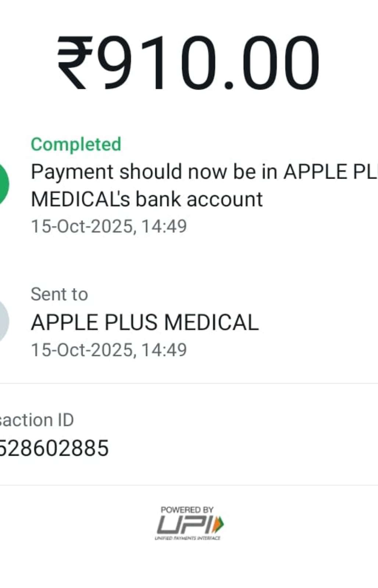Click the divider line below the transaction number

pos(189,485)
